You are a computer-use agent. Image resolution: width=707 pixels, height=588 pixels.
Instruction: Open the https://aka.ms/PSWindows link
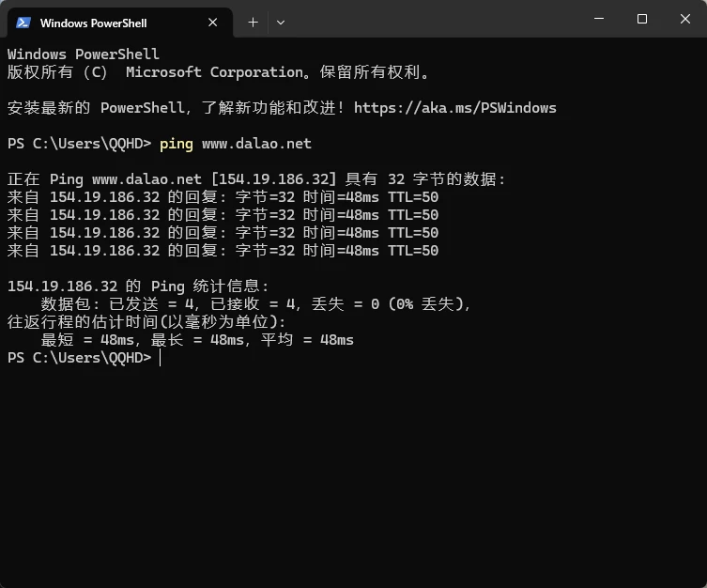click(455, 108)
